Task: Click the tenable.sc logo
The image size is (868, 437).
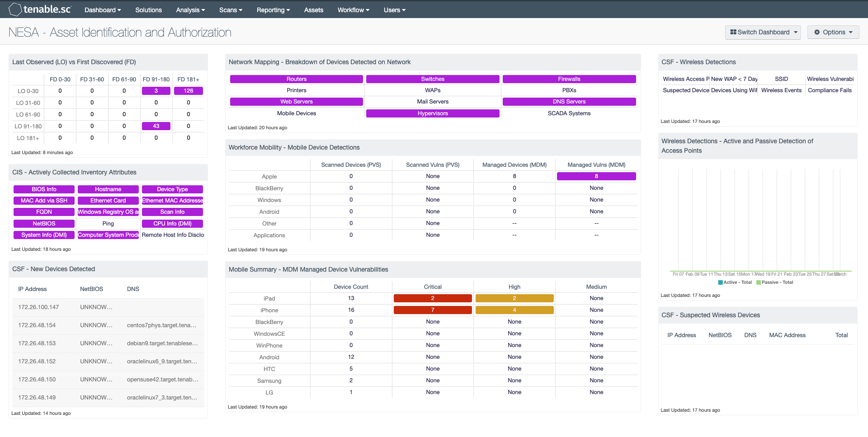Action: tap(40, 9)
